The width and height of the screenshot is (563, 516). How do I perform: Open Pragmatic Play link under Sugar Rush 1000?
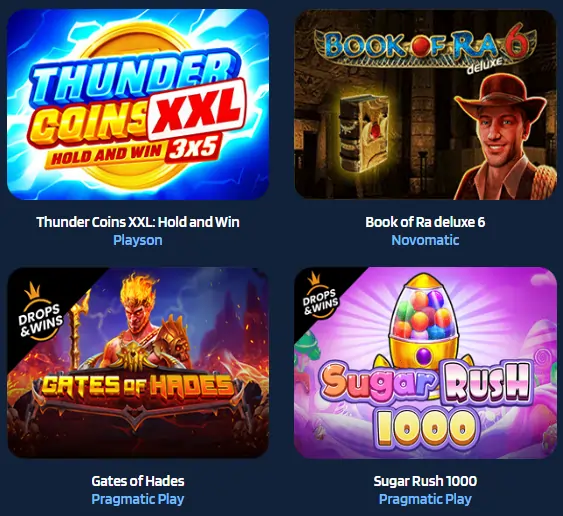[425, 499]
